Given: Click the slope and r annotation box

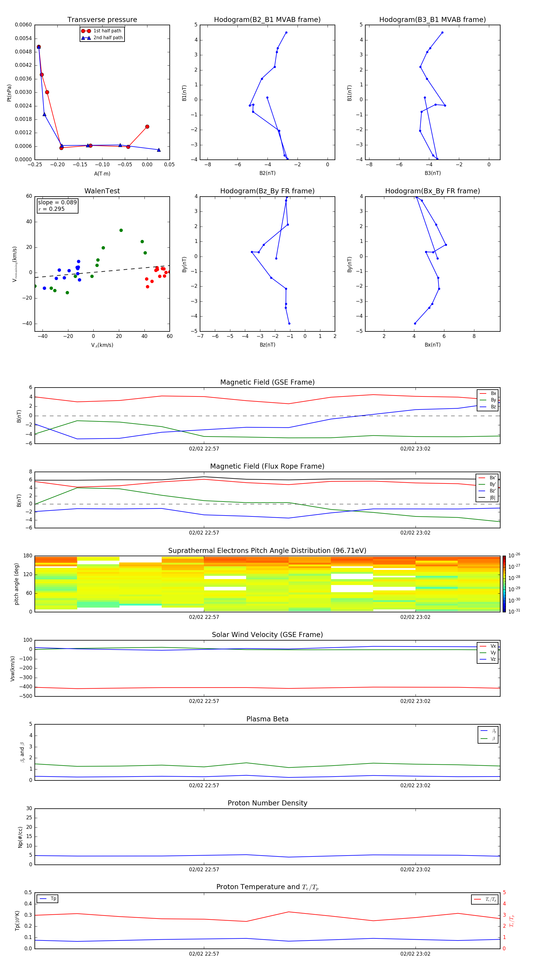Looking at the screenshot, I should tap(57, 206).
